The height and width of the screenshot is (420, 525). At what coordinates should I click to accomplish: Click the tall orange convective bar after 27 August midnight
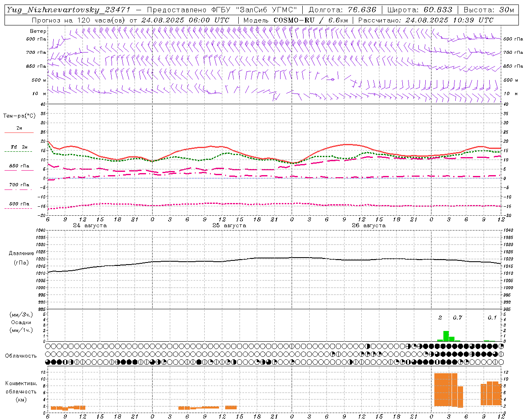(x=446, y=390)
